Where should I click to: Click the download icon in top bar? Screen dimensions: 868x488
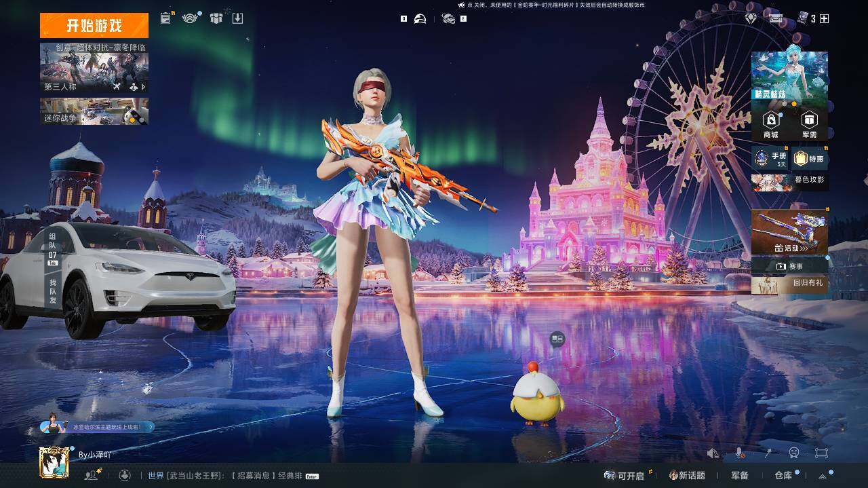(x=237, y=18)
